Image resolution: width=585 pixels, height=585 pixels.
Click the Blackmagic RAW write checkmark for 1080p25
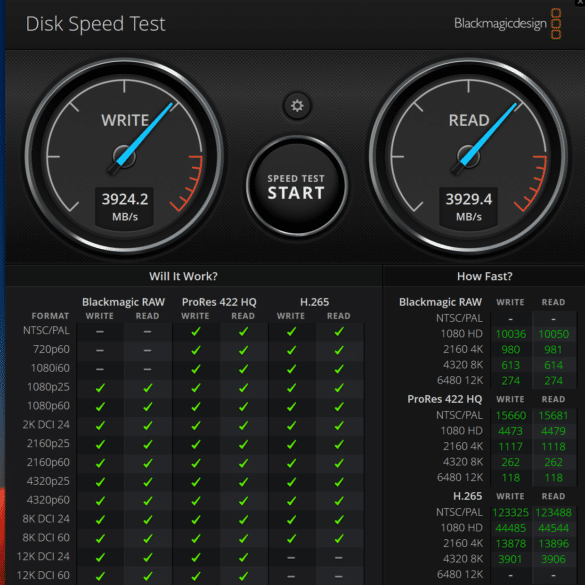(100, 388)
